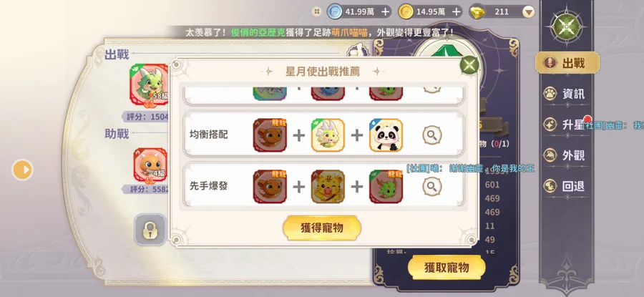The width and height of the screenshot is (644, 297).
Task: Click the 獲取寵物 button
Action: click(x=447, y=268)
